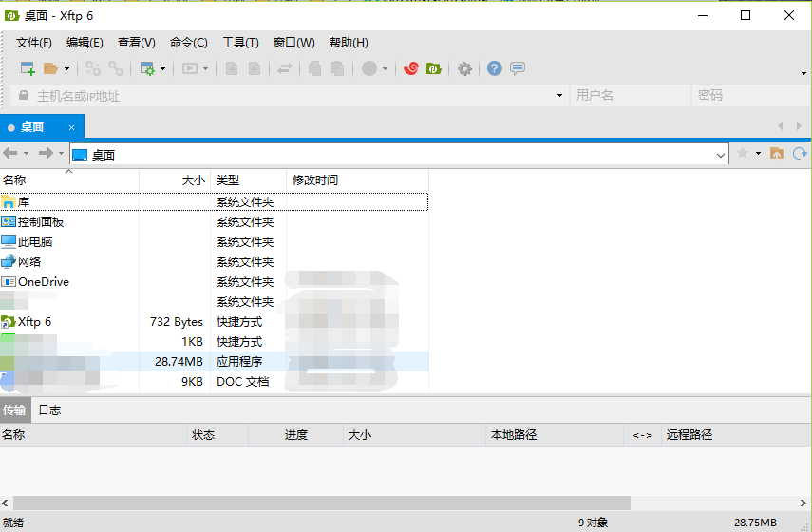Viewport: 812px width, 532px height.
Task: Open the 编辑(E) menu
Action: pyautogui.click(x=85, y=43)
